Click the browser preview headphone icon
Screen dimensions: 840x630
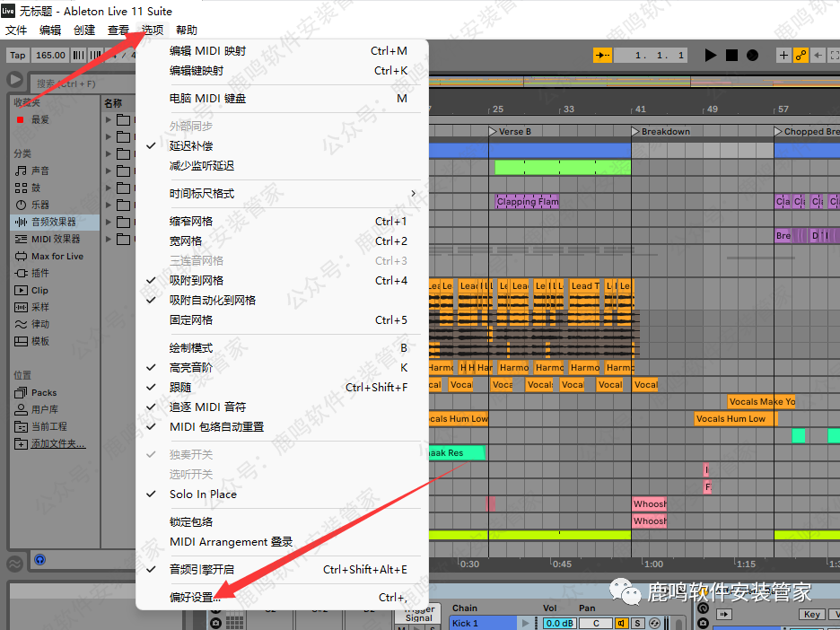pos(40,559)
